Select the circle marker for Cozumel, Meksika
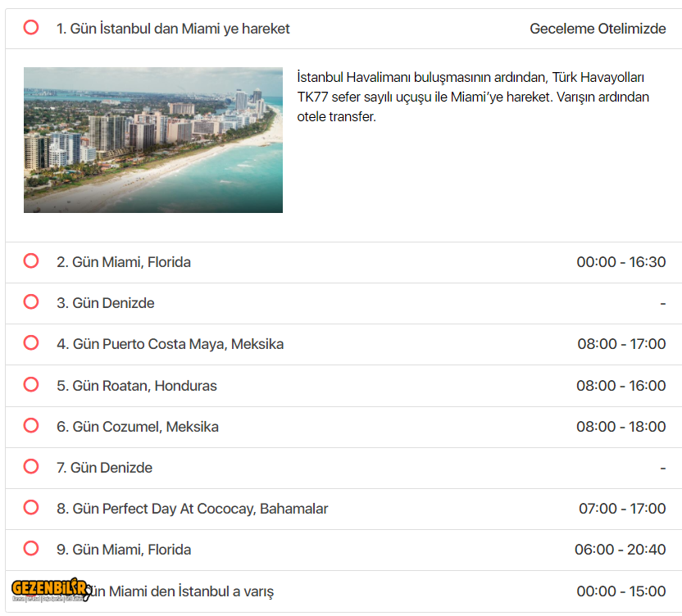 click(x=31, y=426)
